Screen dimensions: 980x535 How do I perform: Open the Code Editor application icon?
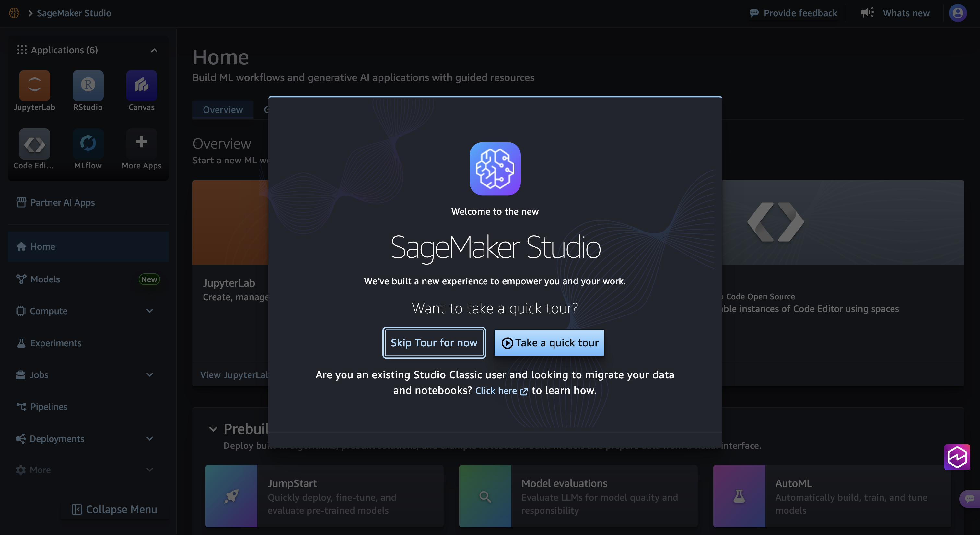(x=34, y=144)
